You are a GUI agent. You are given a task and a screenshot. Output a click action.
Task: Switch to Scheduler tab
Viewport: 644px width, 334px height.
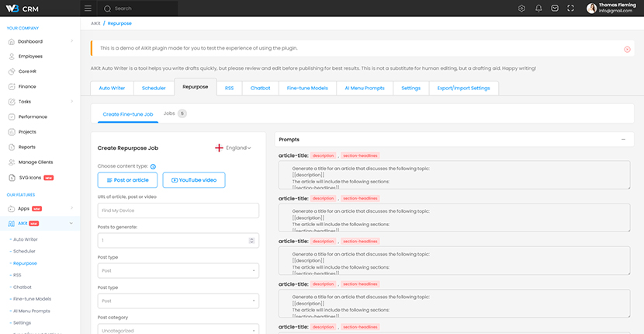click(154, 88)
